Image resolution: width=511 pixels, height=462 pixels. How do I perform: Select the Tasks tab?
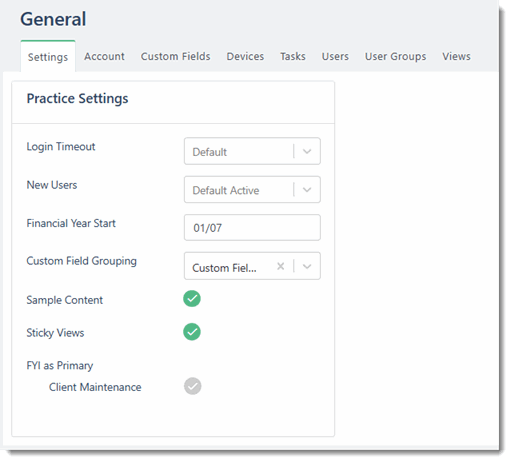pos(293,56)
